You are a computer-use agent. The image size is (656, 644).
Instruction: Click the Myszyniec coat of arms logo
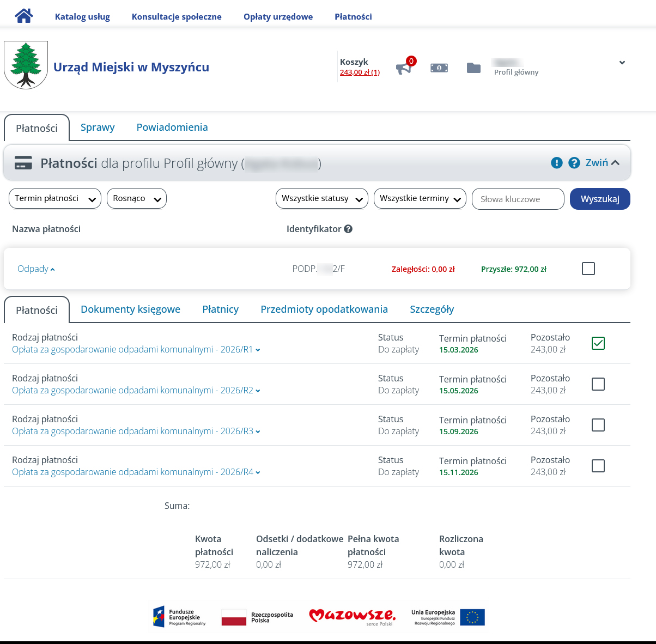coord(26,65)
